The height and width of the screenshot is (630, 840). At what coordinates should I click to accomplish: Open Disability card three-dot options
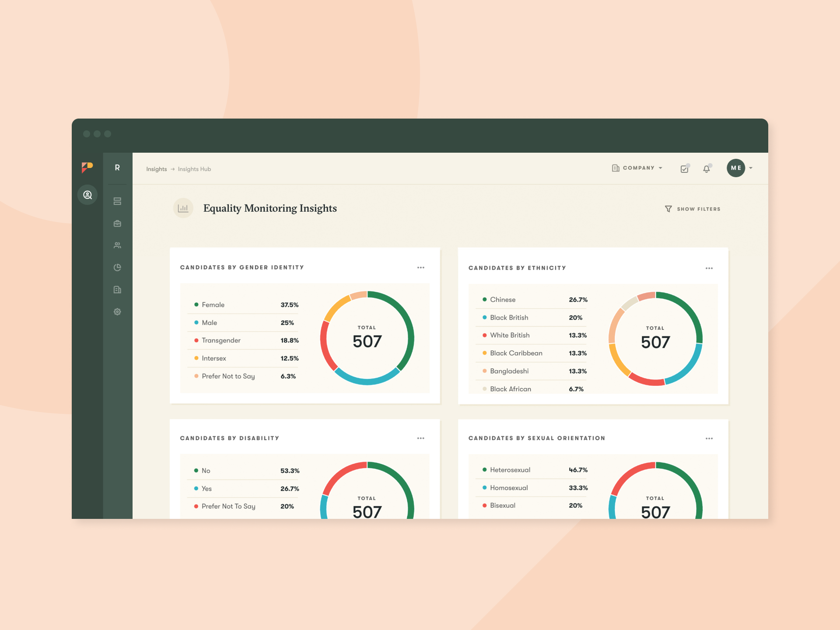coord(421,438)
